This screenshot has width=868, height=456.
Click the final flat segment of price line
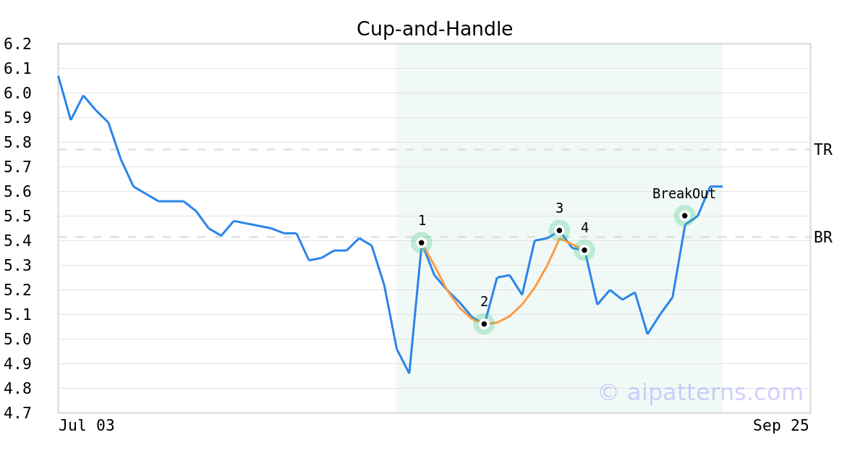716,187
